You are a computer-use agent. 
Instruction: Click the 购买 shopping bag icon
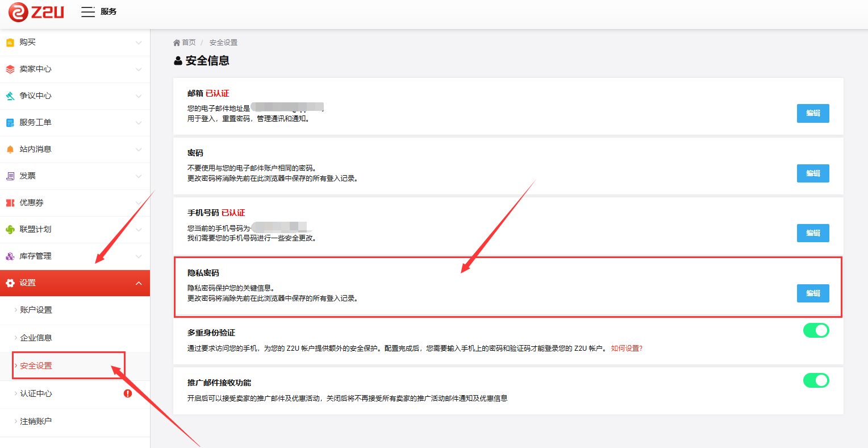(10, 43)
